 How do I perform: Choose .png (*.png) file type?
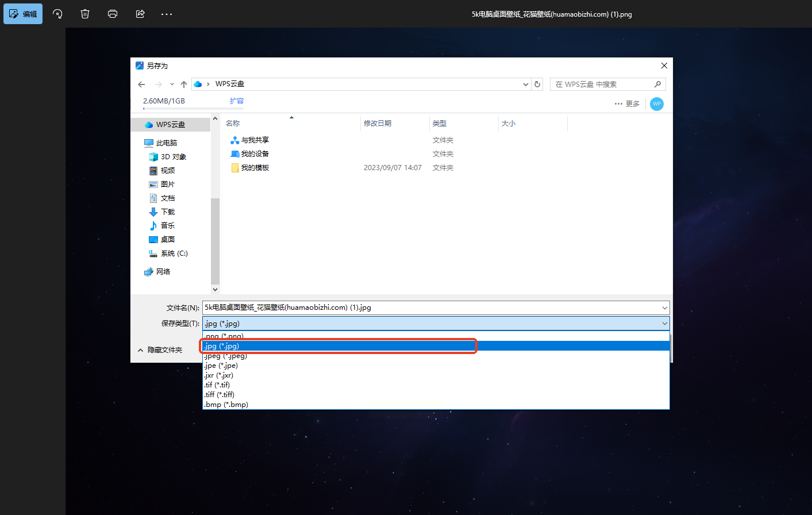[x=436, y=336]
